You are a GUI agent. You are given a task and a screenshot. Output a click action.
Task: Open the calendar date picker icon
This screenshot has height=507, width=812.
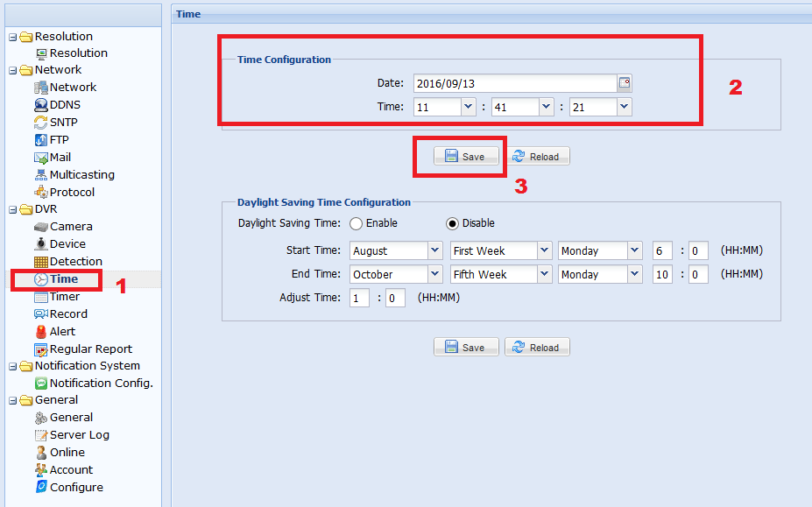tap(625, 83)
